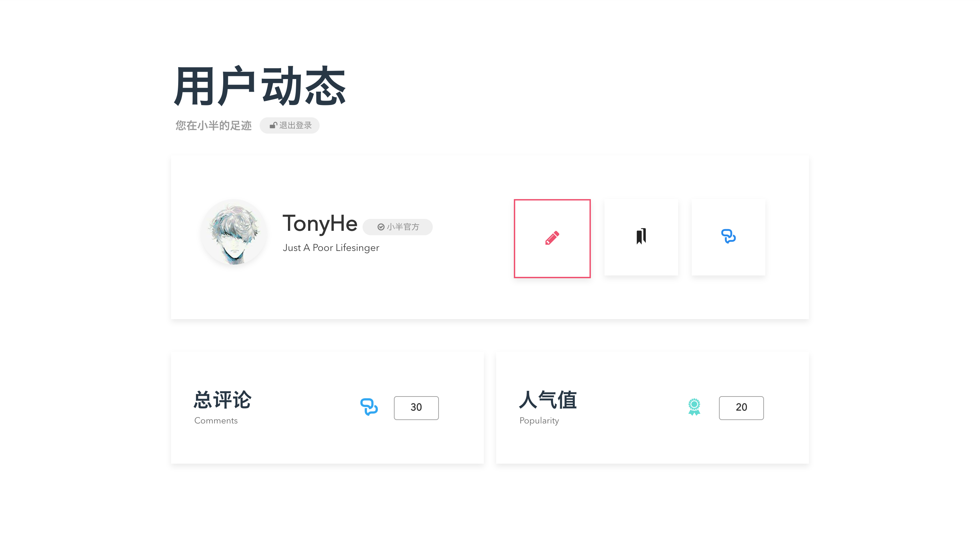Click the TonyHe avatar picture
Screen dimensions: 980x538
pos(234,232)
